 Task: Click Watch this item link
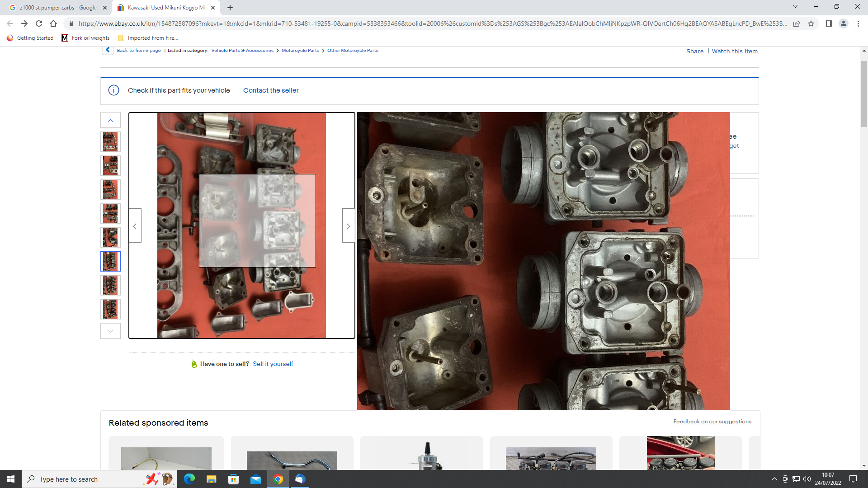coord(735,51)
